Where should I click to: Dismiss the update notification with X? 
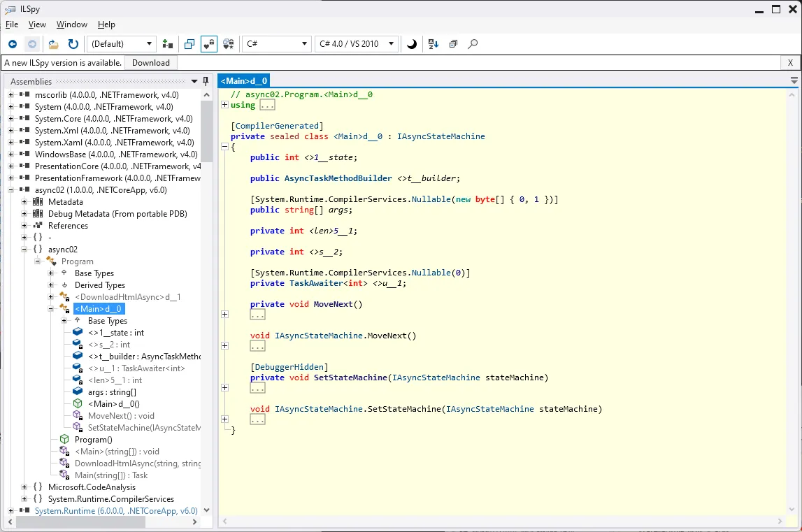(790, 63)
